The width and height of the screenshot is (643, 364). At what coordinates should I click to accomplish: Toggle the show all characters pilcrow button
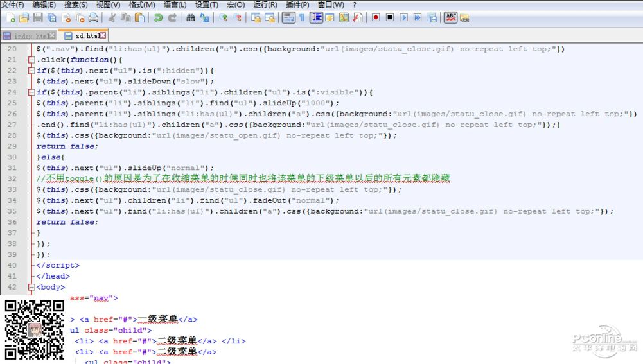tap(303, 18)
